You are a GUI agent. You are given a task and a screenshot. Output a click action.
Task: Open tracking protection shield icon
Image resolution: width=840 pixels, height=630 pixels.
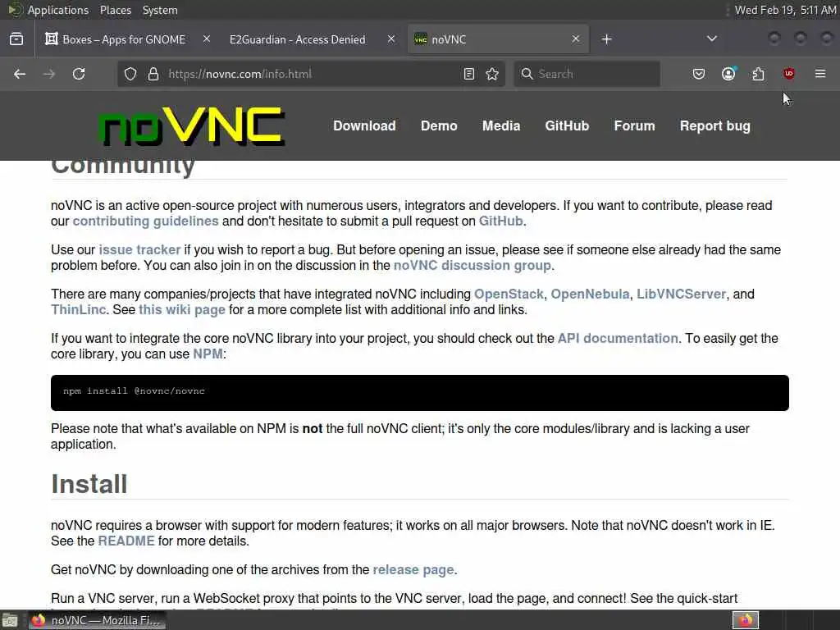(x=130, y=74)
